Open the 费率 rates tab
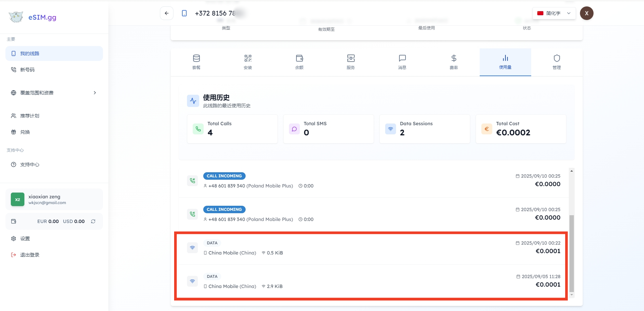 pyautogui.click(x=454, y=62)
